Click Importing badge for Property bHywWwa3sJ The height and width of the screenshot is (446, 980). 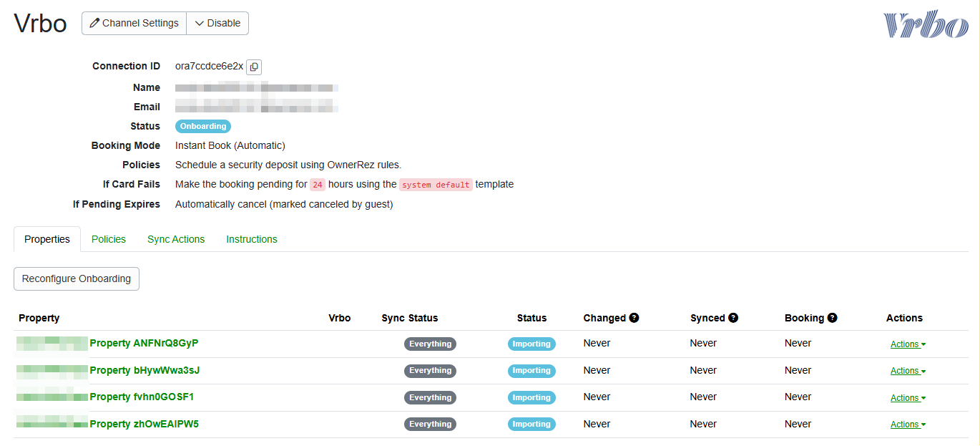click(x=531, y=371)
